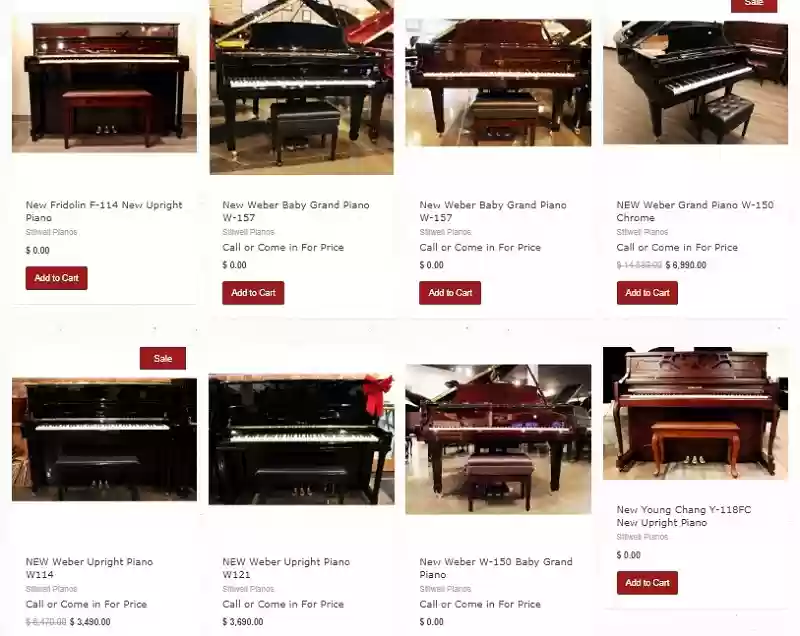This screenshot has width=800, height=636.
Task: Open the New Young Chang Y-118FC title
Action: [x=684, y=516]
